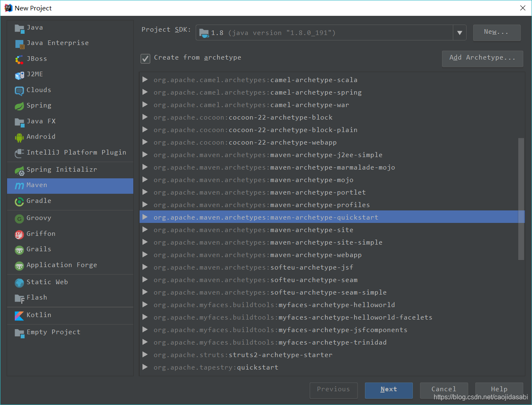
Task: Open the Project SDK dropdown arrow
Action: (460, 33)
